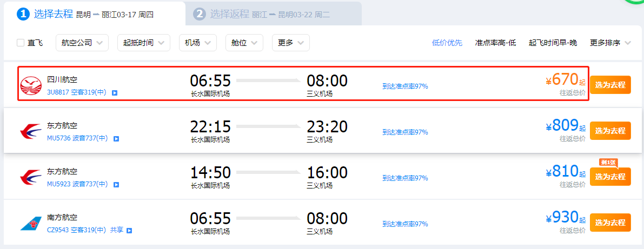The height and width of the screenshot is (249, 644).
Task: Click the 剩1张 remaining tickets badge
Action: (x=608, y=163)
